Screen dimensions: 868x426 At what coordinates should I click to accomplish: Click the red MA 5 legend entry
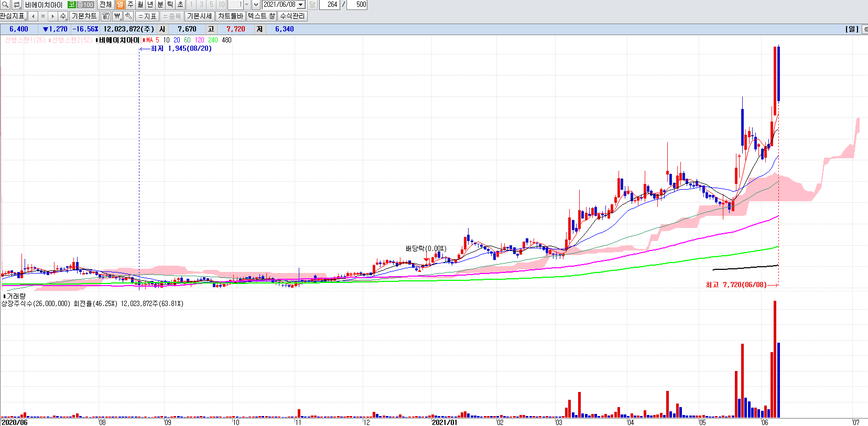[151, 40]
